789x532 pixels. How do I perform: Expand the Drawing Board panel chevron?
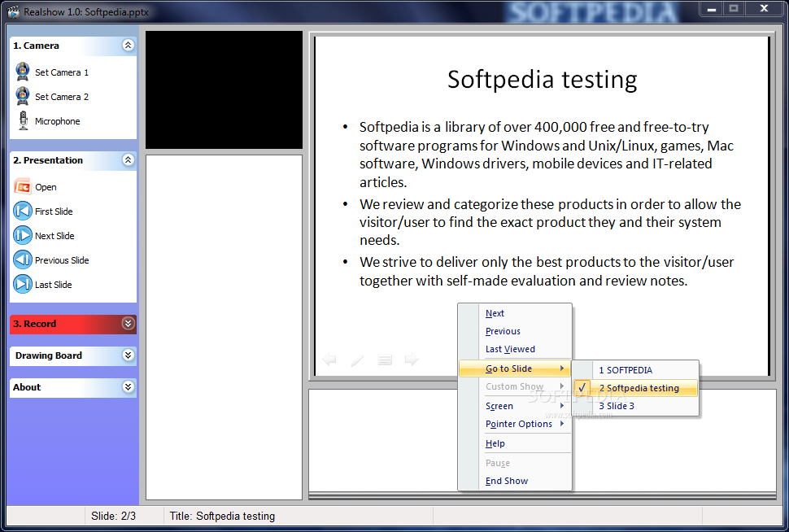point(128,355)
